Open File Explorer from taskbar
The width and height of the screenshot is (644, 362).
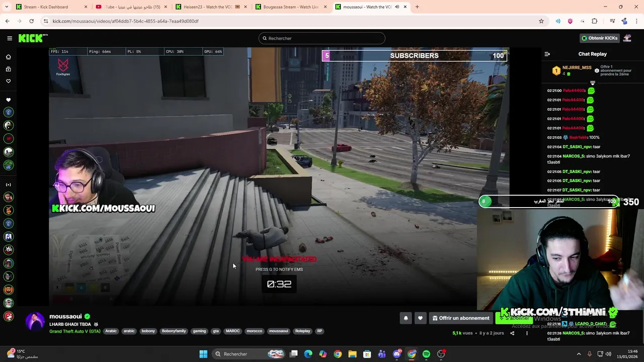coord(352,354)
